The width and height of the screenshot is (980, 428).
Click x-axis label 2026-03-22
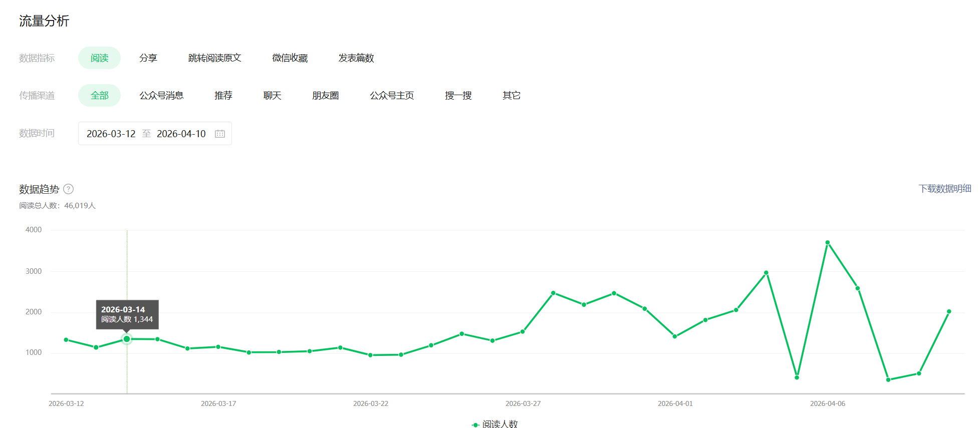(x=371, y=403)
